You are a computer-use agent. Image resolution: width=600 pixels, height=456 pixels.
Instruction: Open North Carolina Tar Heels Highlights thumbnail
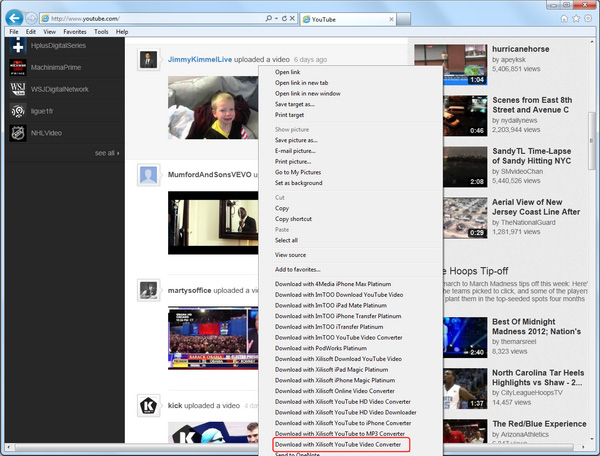pos(465,389)
